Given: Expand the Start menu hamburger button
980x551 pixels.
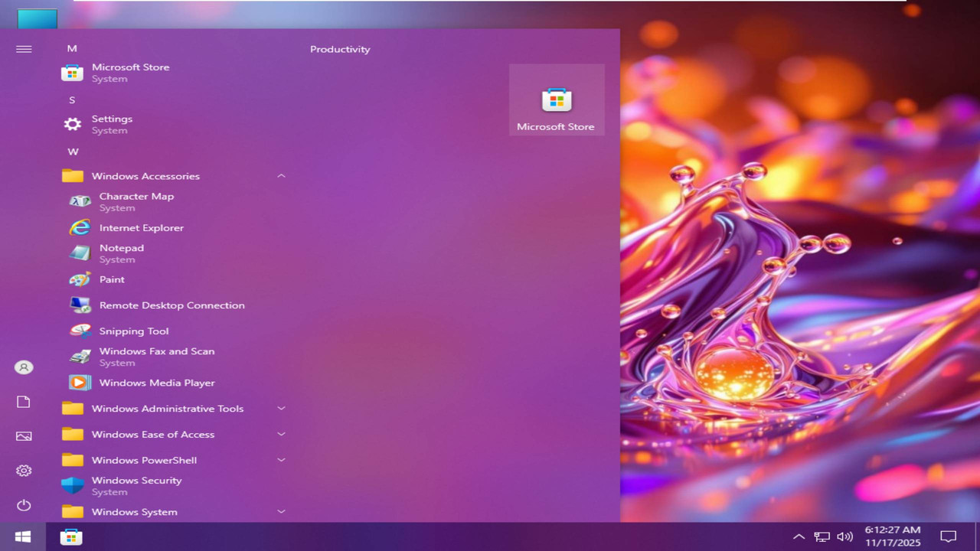Looking at the screenshot, I should pyautogui.click(x=24, y=49).
